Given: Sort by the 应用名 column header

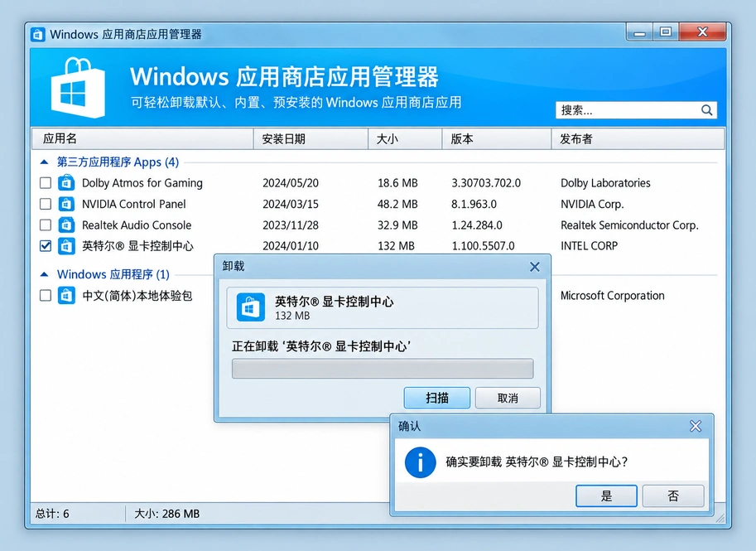Looking at the screenshot, I should coord(142,139).
